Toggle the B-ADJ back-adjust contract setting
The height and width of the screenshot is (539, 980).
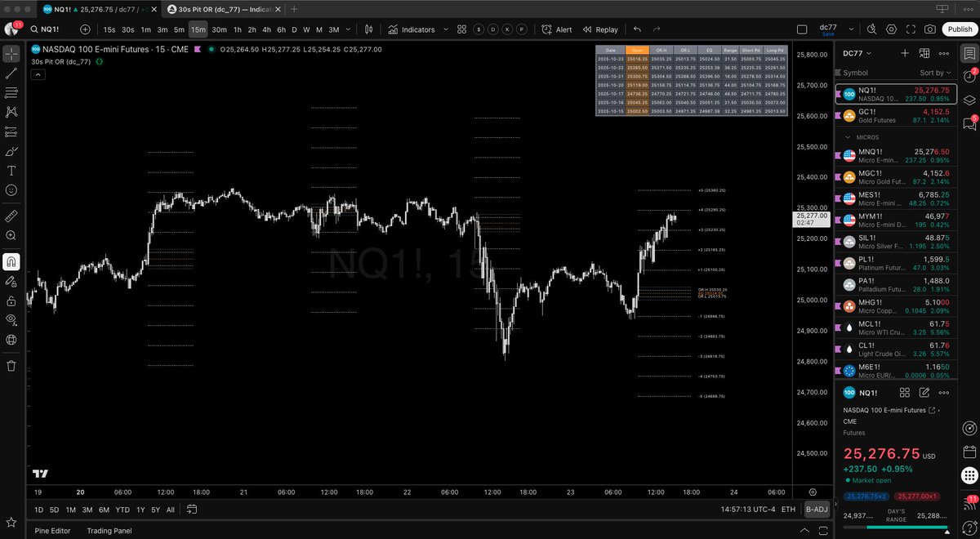(x=816, y=510)
